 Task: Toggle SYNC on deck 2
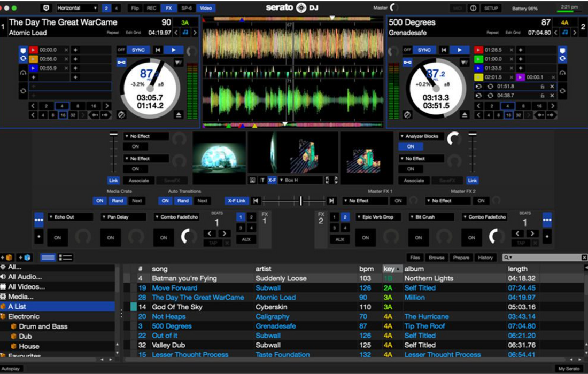pos(424,50)
